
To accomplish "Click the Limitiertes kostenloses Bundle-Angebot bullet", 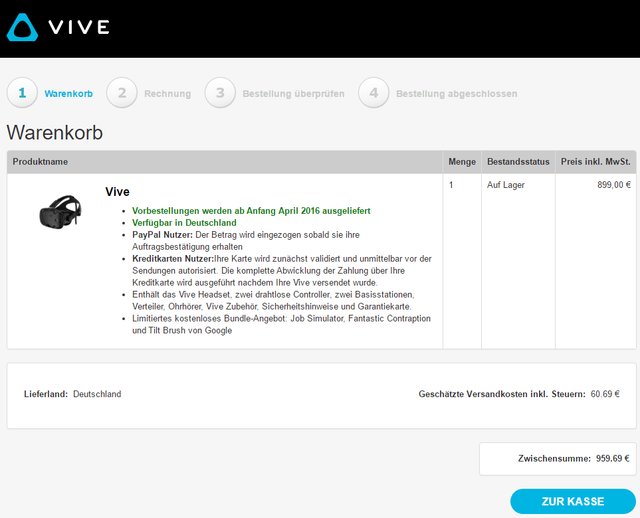I will pos(281,324).
